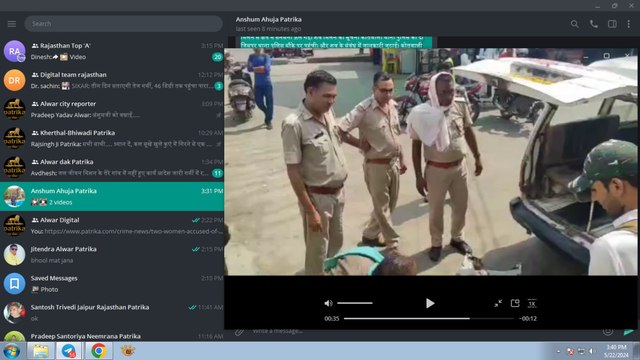Open Google Chrome from the taskbar
This screenshot has height=360, width=640.
coord(98,351)
